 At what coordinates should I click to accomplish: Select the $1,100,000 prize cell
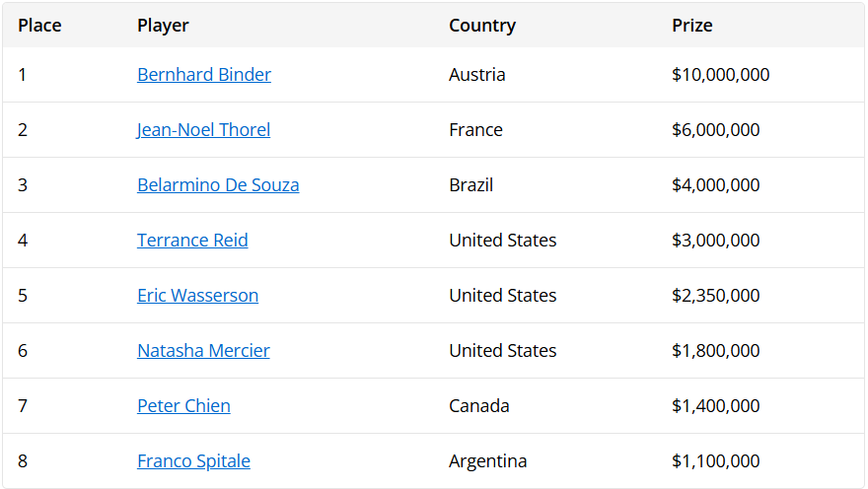715,461
